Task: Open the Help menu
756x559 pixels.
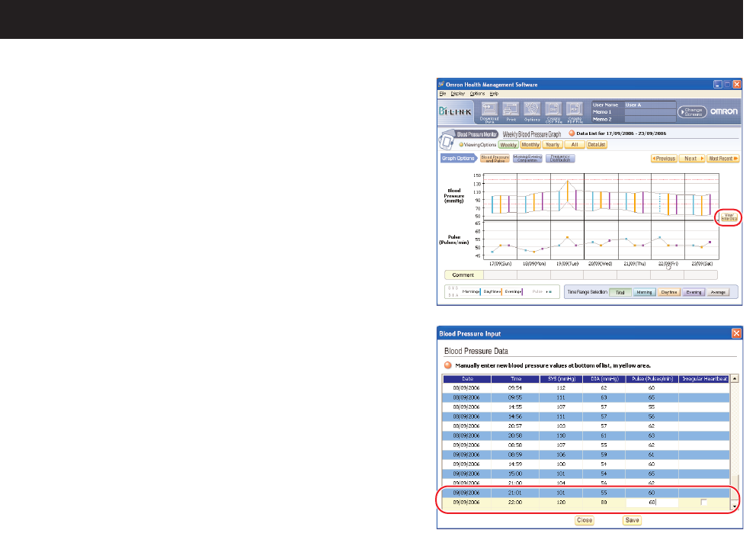Action: click(x=494, y=94)
